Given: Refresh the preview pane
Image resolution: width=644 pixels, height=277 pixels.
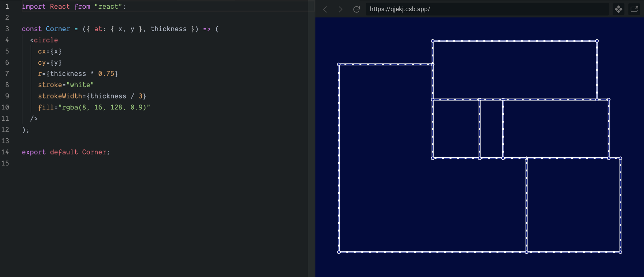Looking at the screenshot, I should point(356,9).
